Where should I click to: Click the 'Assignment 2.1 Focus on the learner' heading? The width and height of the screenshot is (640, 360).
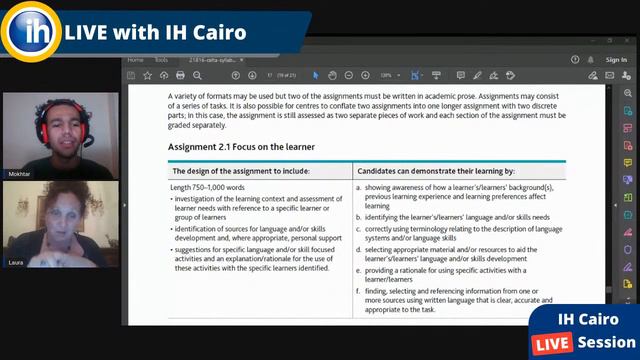[x=241, y=147]
